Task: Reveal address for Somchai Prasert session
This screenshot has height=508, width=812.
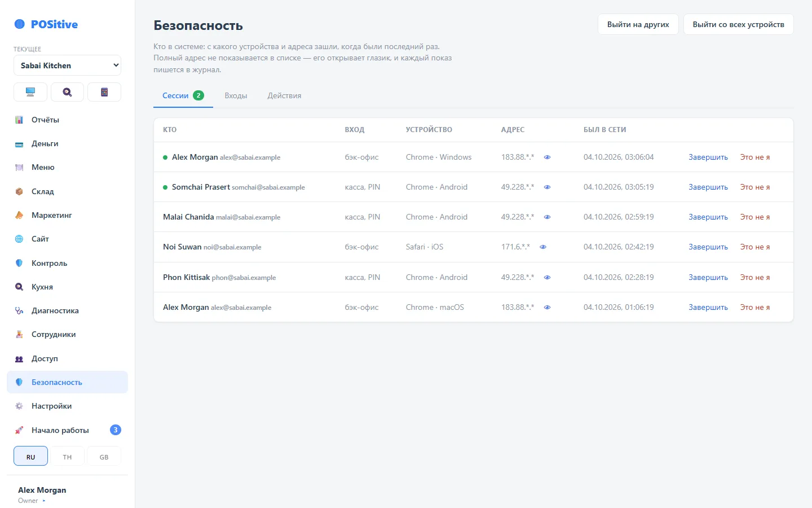Action: click(x=547, y=187)
